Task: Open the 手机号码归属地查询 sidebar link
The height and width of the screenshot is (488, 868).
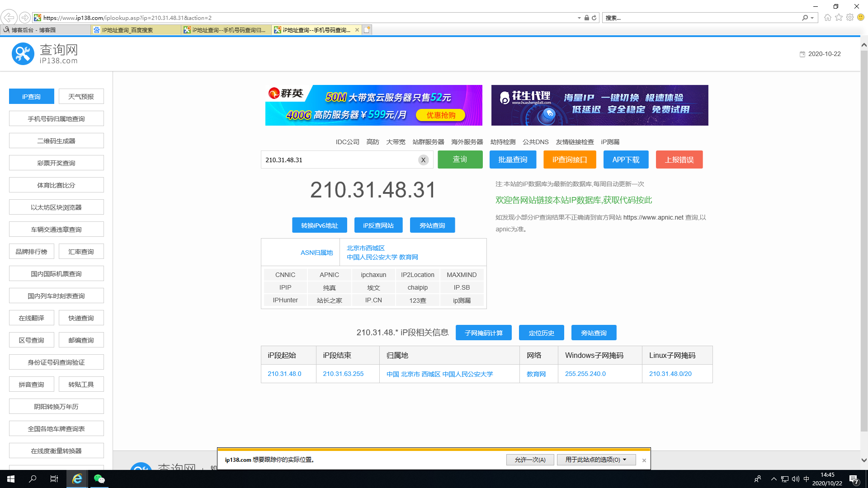Action: (56, 119)
